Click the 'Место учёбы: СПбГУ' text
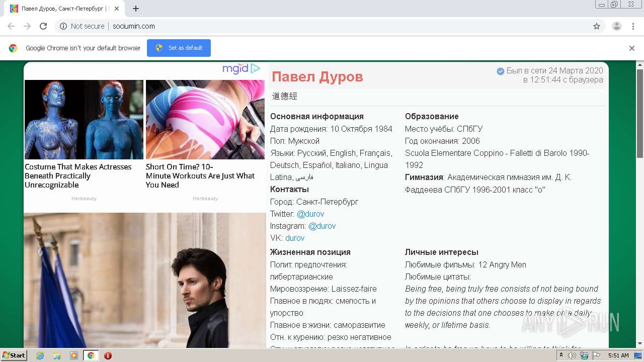 [444, 129]
